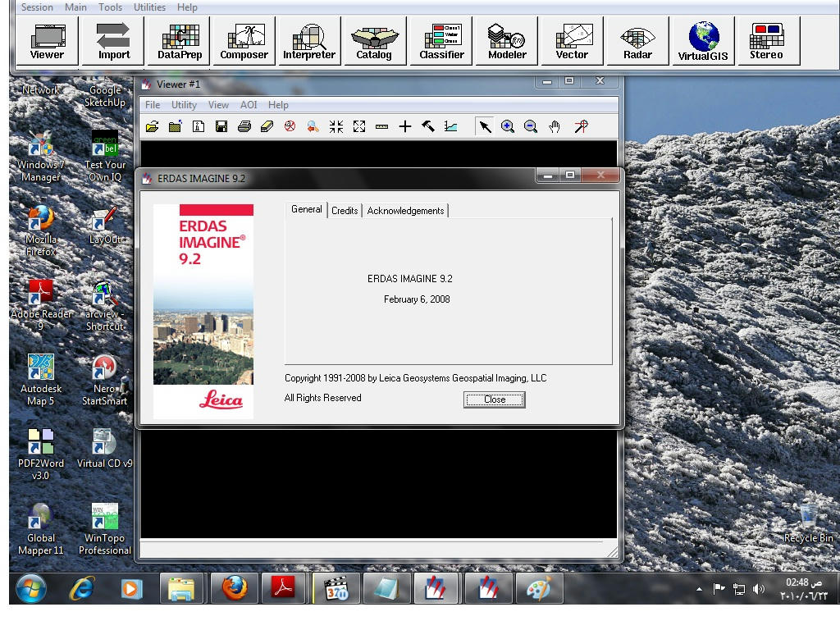Show hidden tray icons arrow
Screen dimensions: 840x630
(699, 589)
